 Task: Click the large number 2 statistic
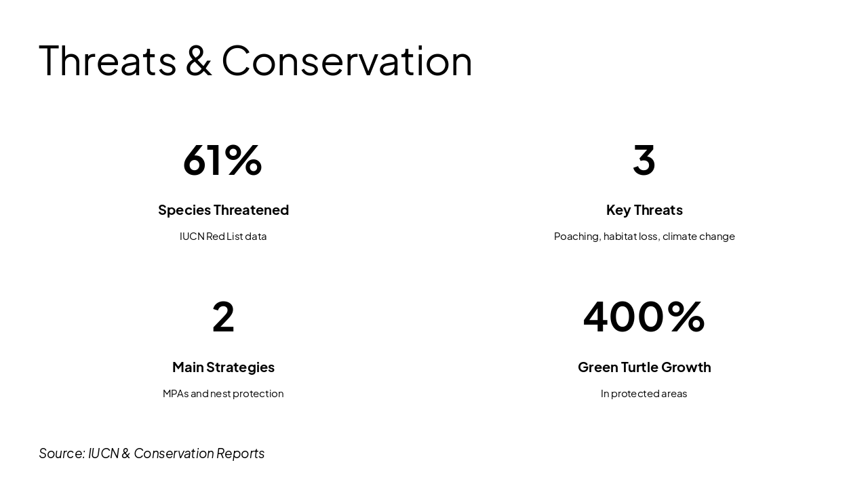[x=223, y=317]
